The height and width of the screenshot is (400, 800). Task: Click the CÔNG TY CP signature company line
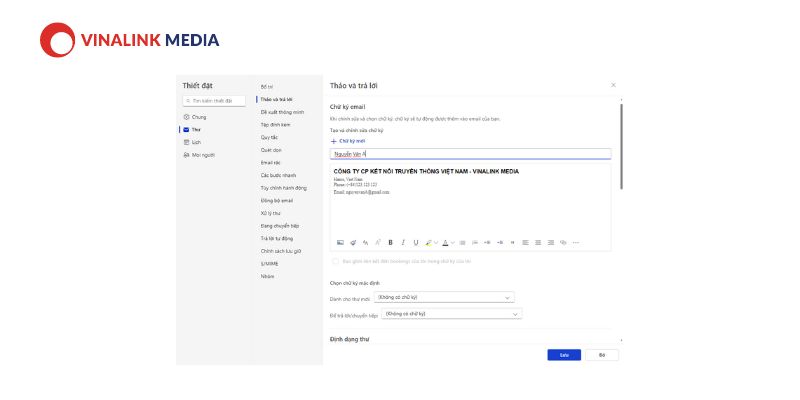click(x=426, y=172)
